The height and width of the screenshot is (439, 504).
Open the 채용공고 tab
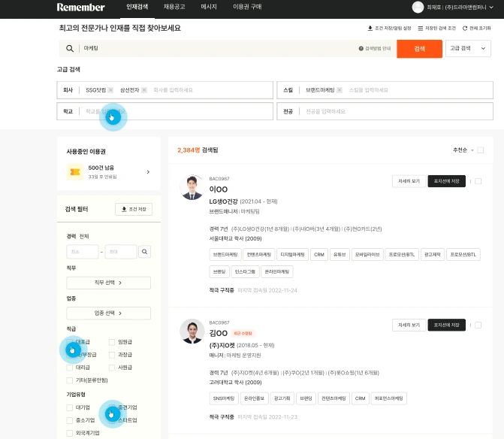(x=174, y=7)
